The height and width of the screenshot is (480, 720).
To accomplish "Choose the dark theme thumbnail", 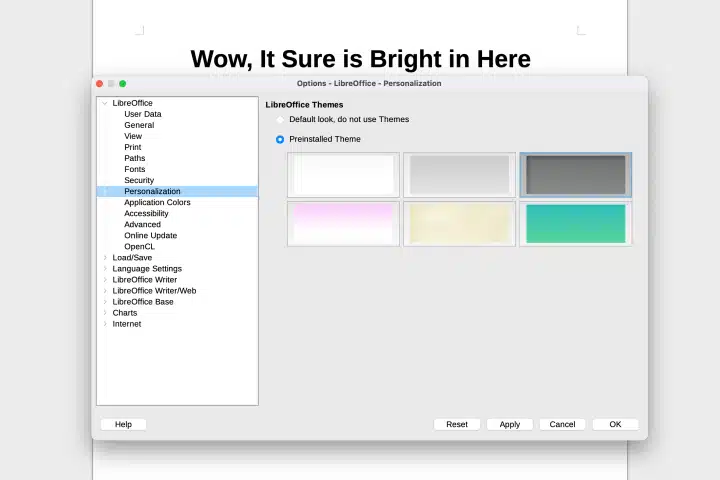I will click(x=575, y=175).
